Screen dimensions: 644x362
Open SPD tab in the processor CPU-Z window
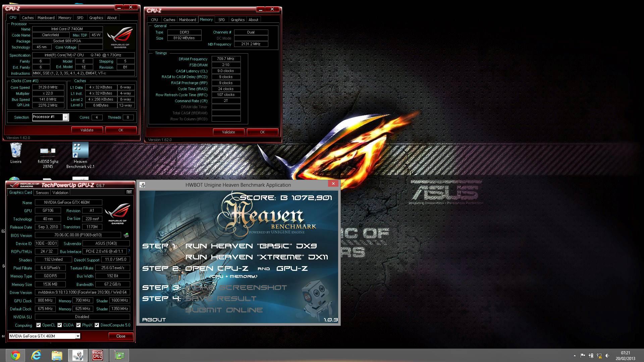pos(80,18)
